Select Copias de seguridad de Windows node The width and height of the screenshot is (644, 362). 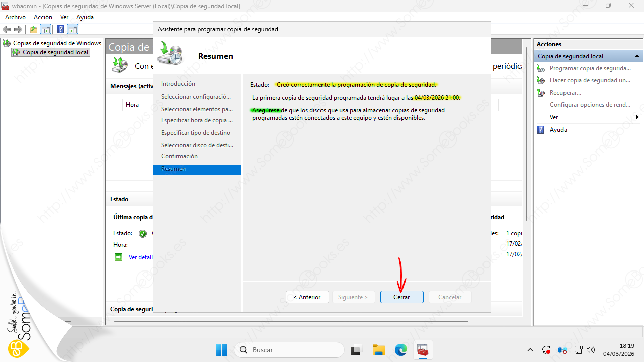coord(56,43)
